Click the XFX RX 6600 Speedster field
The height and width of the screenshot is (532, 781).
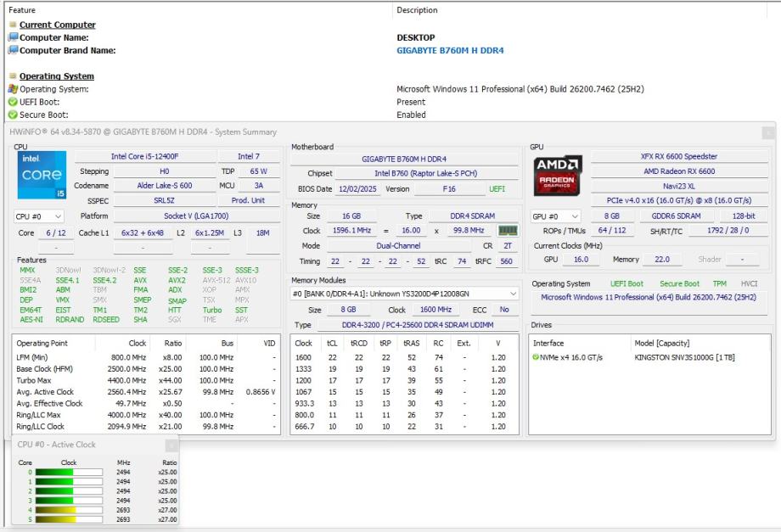[679, 156]
